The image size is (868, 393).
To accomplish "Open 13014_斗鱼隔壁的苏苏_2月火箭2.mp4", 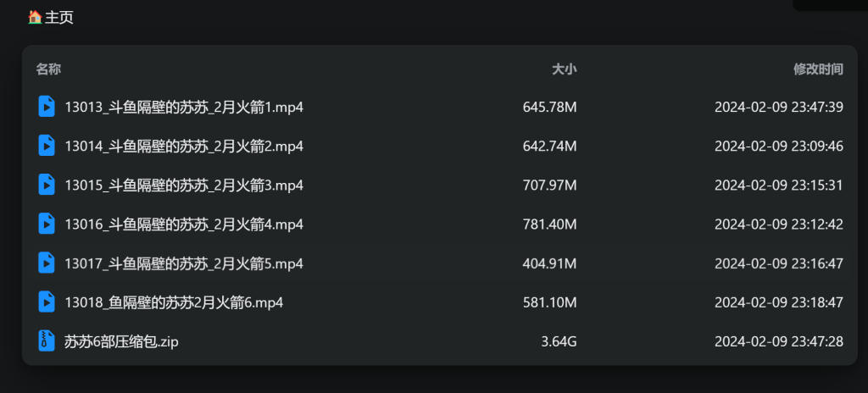I will 184,147.
